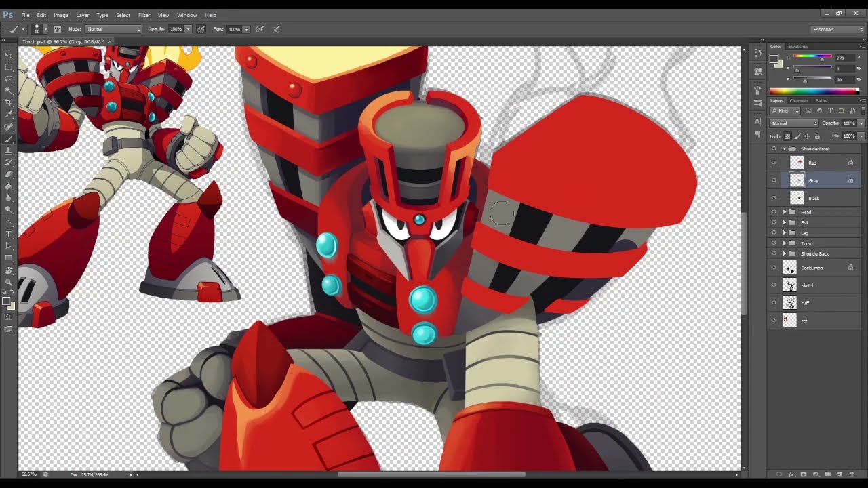Image resolution: width=868 pixels, height=488 pixels.
Task: Create new fill or adjustment layer
Action: click(x=816, y=474)
